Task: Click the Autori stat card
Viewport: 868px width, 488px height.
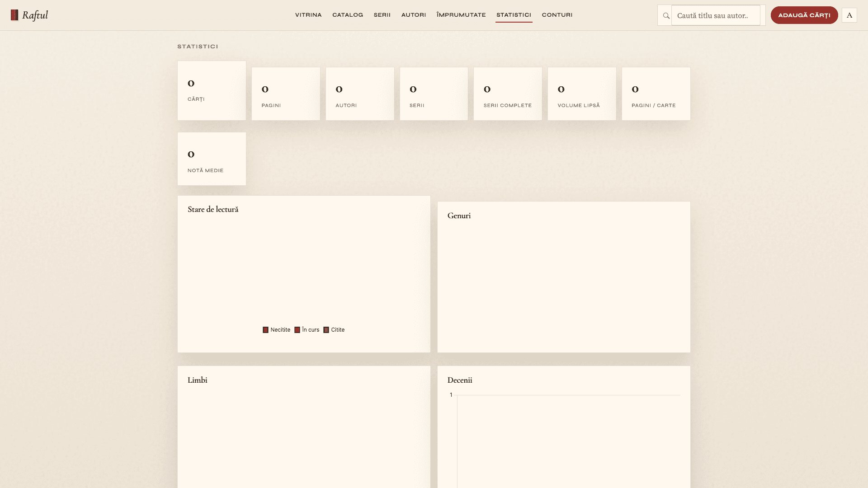Action: pyautogui.click(x=360, y=94)
